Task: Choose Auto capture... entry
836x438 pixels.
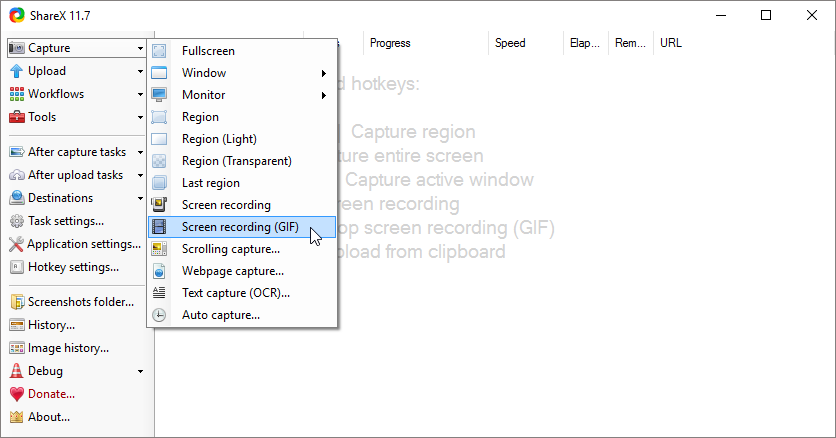Action: (242, 315)
